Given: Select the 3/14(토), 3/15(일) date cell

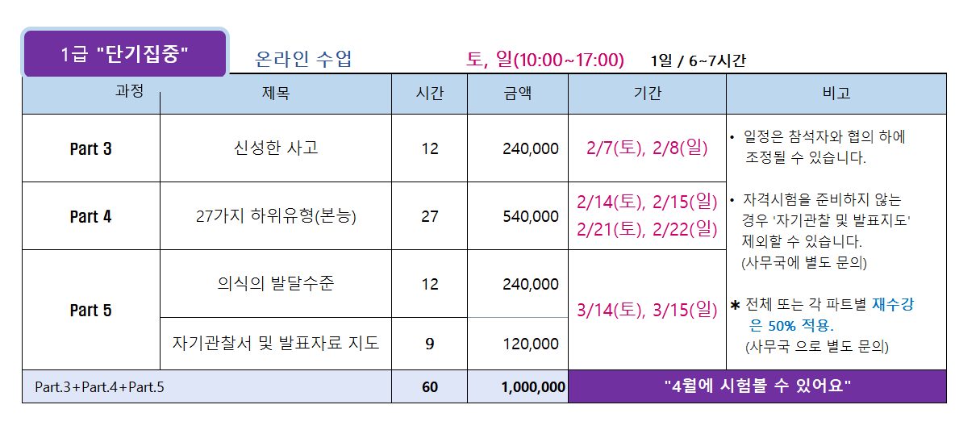Looking at the screenshot, I should [x=647, y=310].
